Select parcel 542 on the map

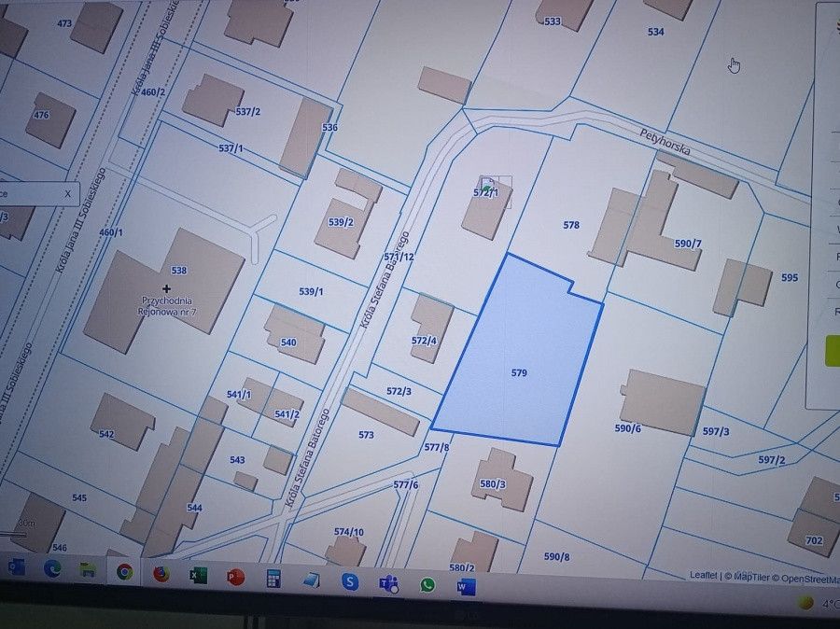coord(106,434)
